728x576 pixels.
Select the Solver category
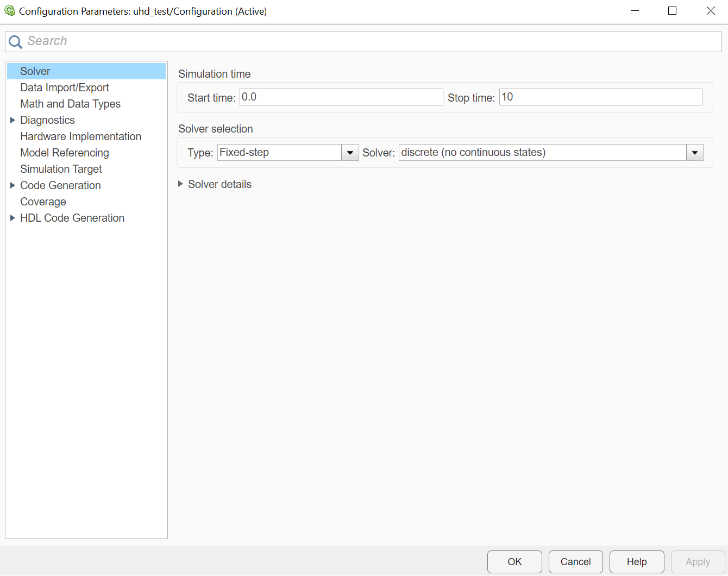pyautogui.click(x=86, y=71)
